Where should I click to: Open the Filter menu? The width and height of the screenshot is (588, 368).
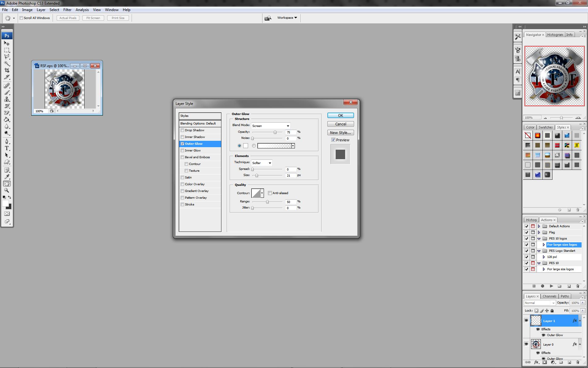click(x=67, y=10)
